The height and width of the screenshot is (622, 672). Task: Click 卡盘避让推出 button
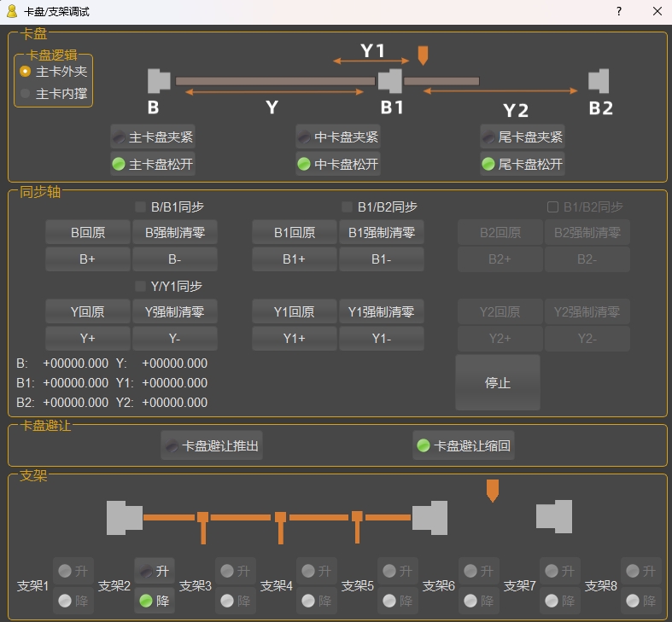click(x=212, y=445)
